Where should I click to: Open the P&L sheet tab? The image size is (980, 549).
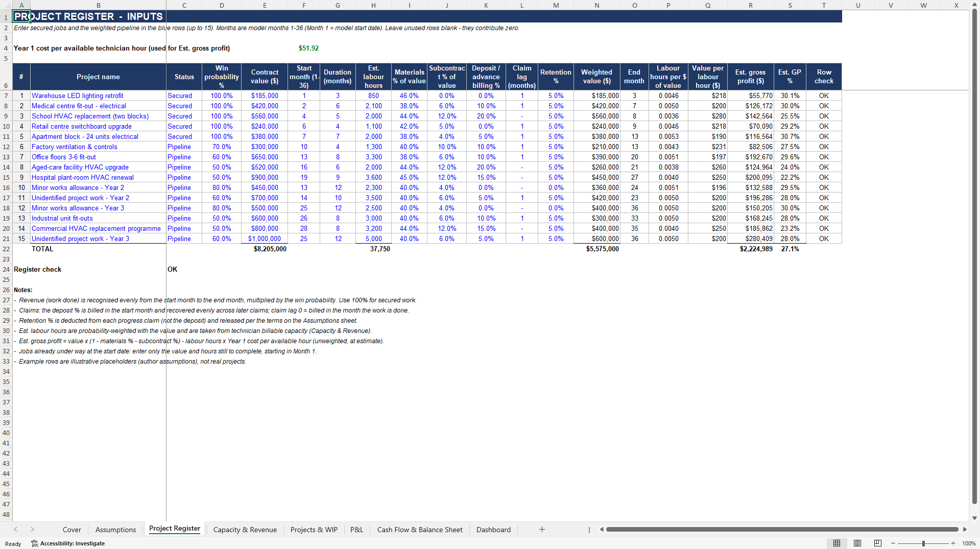point(357,530)
